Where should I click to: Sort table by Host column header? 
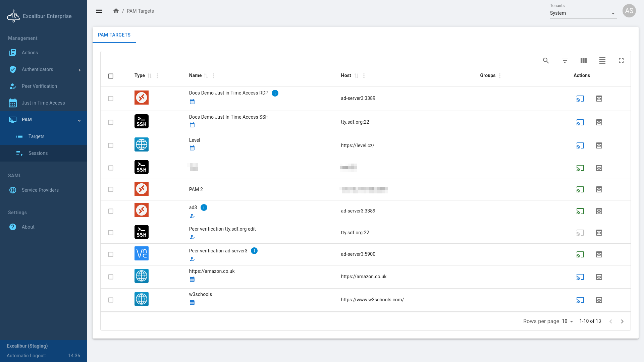coord(346,75)
